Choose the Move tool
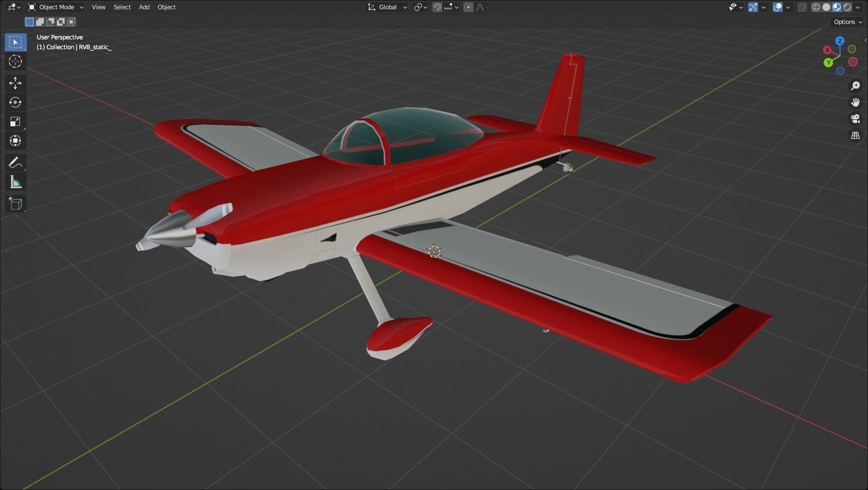Screen dimensions: 868x490 (15, 83)
